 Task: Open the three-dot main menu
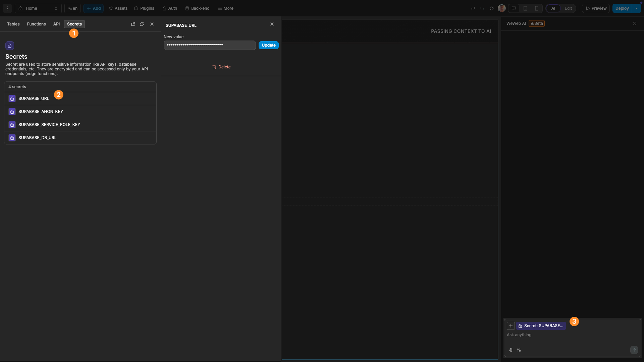click(7, 8)
